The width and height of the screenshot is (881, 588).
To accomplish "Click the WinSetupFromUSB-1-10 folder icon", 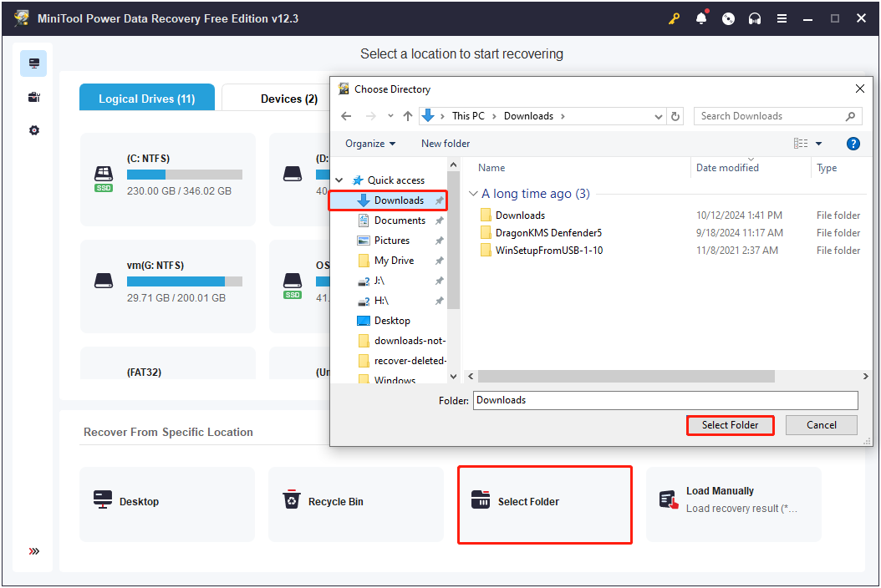I will click(x=486, y=250).
